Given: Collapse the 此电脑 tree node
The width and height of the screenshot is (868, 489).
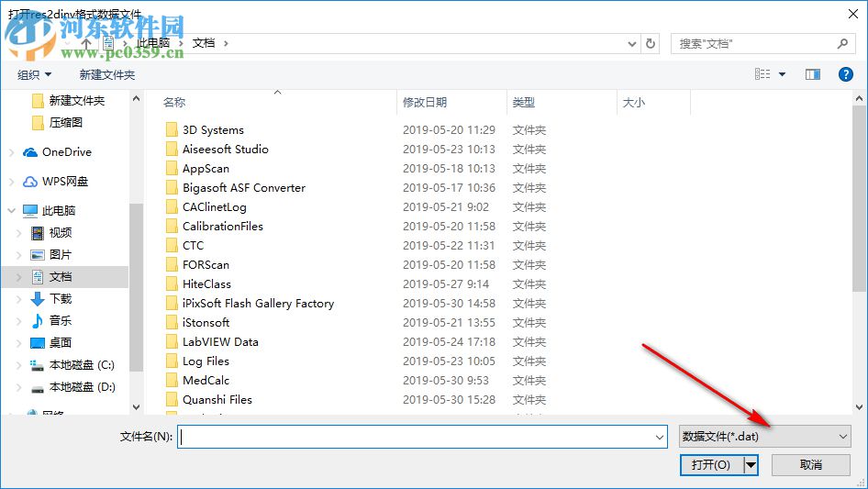Looking at the screenshot, I should (12, 210).
